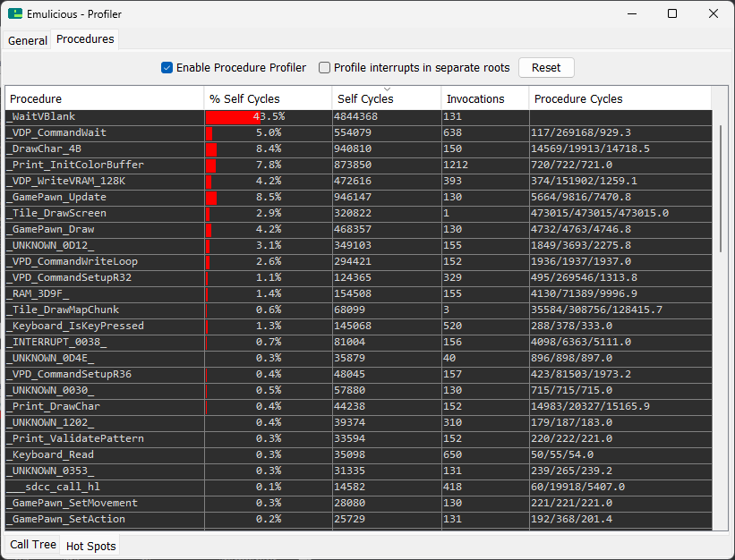Click self cycles value 554079
The height and width of the screenshot is (560, 735).
[x=353, y=132]
